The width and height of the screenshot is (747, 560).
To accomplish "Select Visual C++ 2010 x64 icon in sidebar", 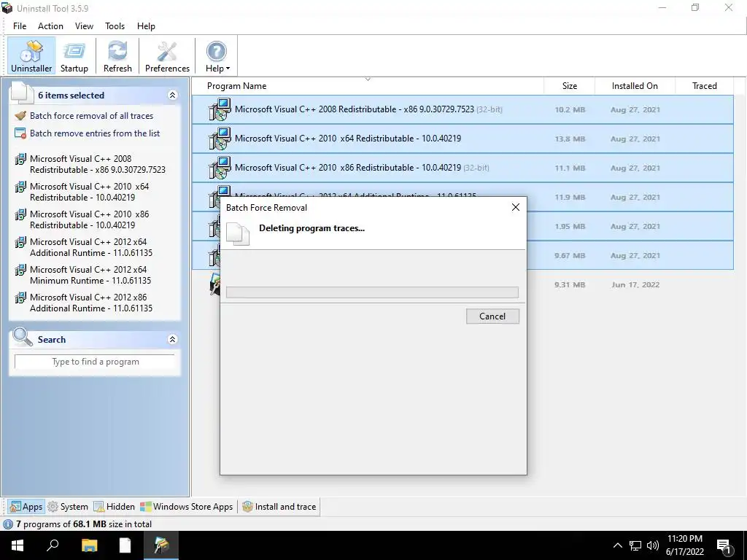I will click(20, 187).
